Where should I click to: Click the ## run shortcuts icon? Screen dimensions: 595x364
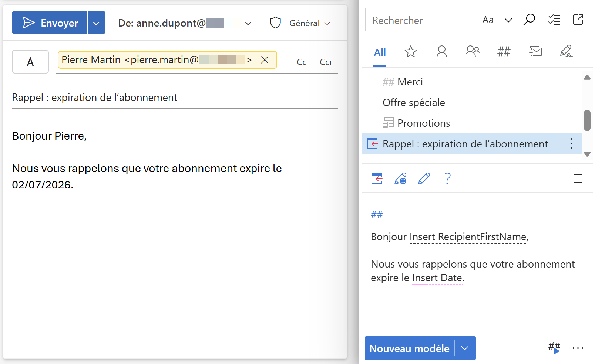click(554, 348)
